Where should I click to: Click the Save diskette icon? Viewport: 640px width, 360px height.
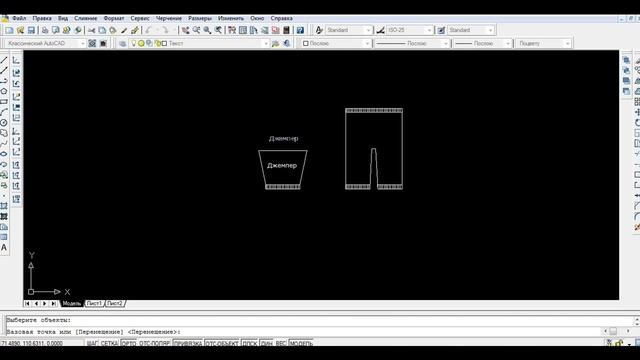(x=31, y=30)
